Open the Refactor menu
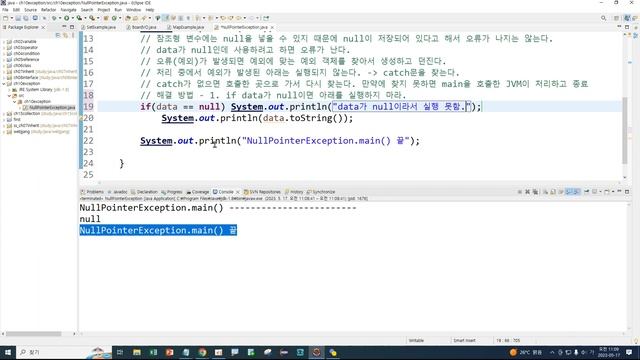The height and width of the screenshot is (360, 640). point(48,9)
